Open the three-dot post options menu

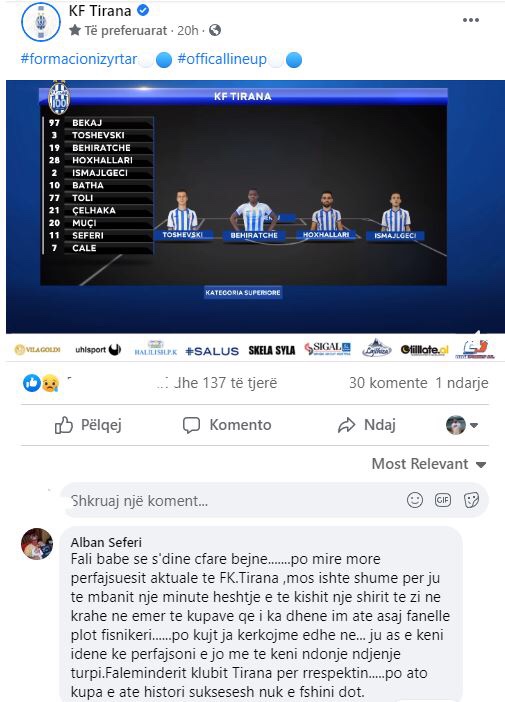[x=471, y=20]
